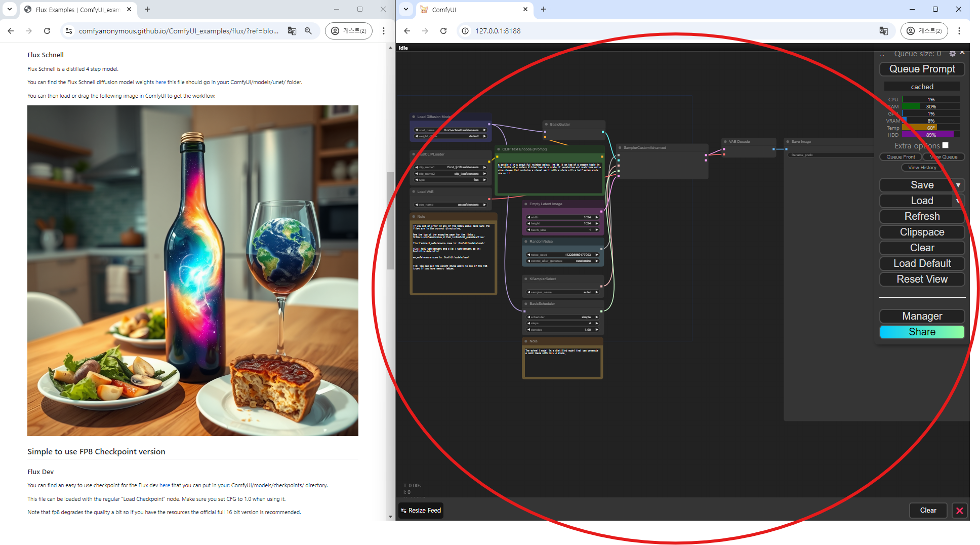Click the Clear button next to Resize Feed bar
This screenshot has height=545, width=980.
tap(928, 511)
